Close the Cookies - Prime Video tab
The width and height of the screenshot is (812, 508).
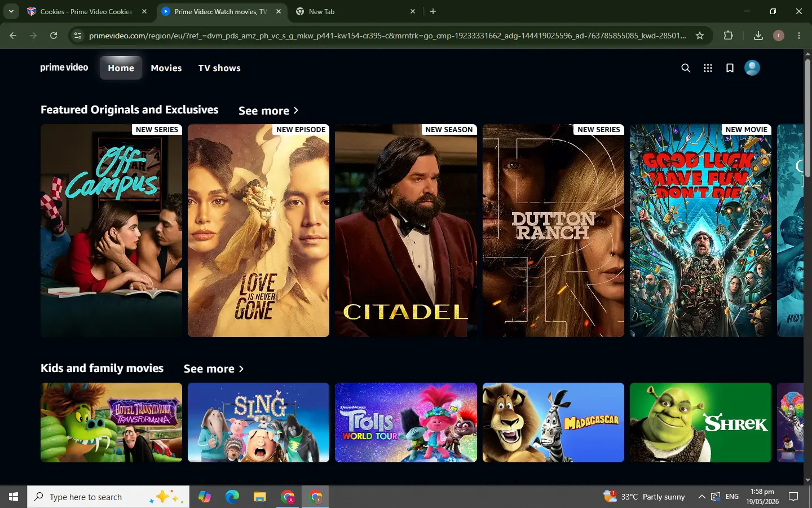click(x=144, y=11)
